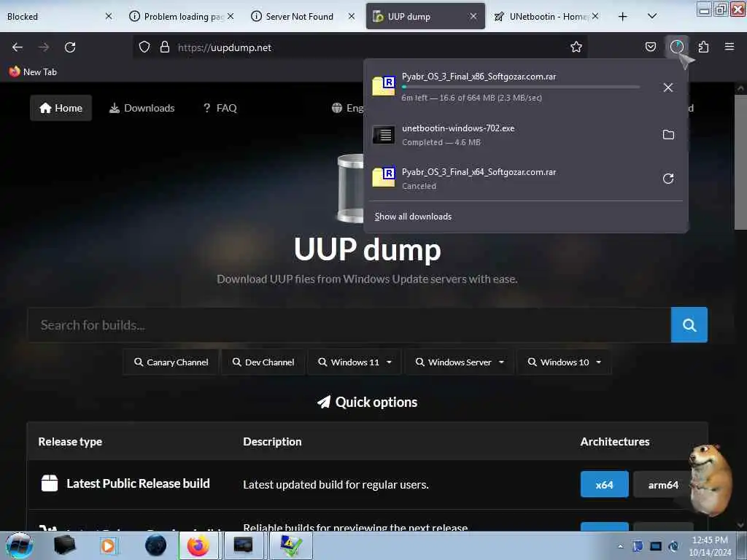Open the checkmark taskbar app icon
Image resolution: width=747 pixels, height=560 pixels.
pyautogui.click(x=291, y=545)
